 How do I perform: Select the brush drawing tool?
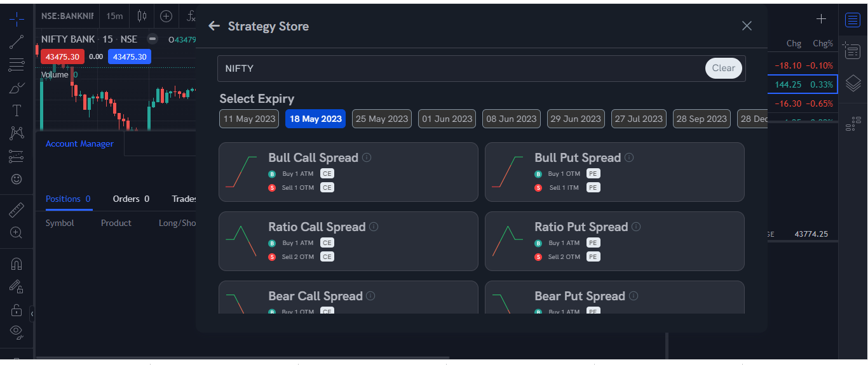coord(17,88)
